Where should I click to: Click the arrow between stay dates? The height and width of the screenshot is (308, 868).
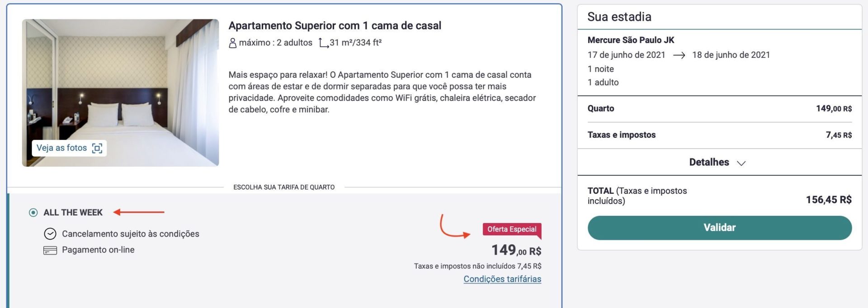(x=679, y=55)
